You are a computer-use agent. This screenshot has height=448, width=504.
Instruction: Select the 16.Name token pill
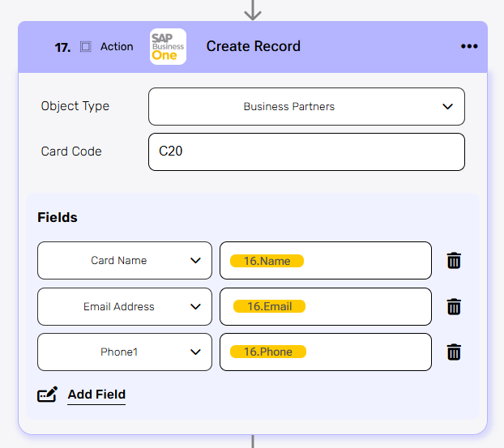point(267,261)
